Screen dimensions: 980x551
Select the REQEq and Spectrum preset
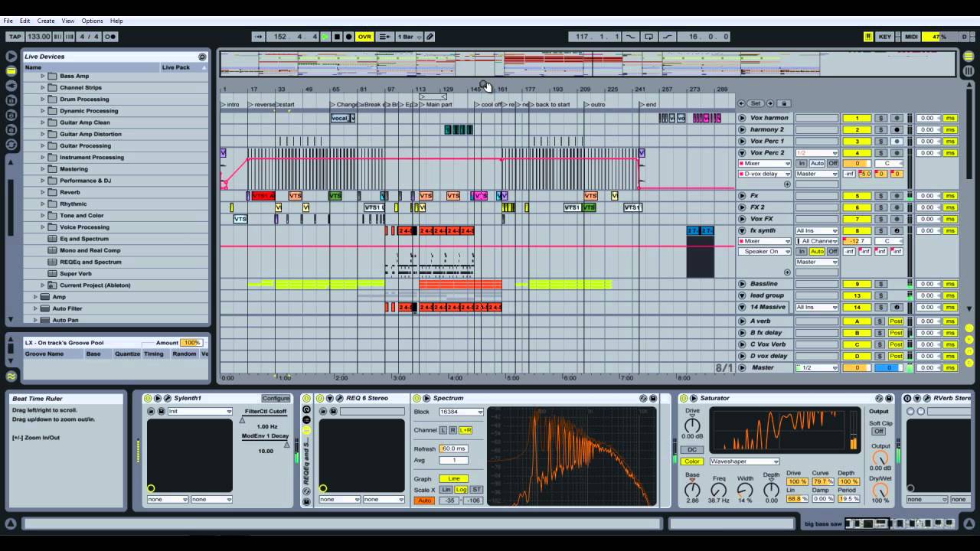[x=90, y=262]
